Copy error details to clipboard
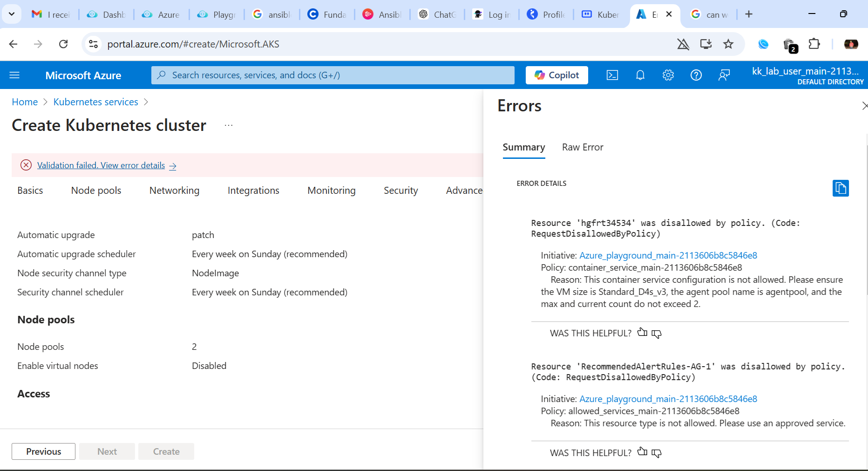Screen dimensions: 868x471 [x=841, y=188]
